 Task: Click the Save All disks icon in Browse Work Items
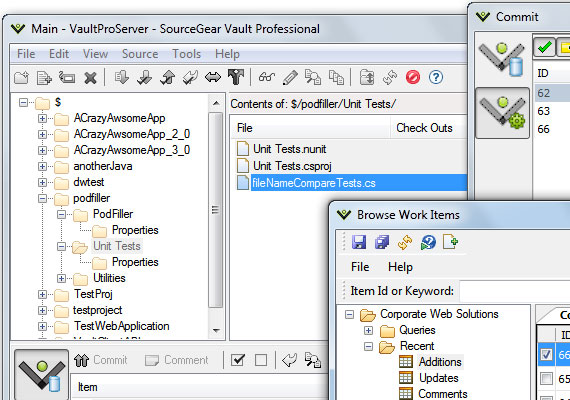tap(382, 242)
